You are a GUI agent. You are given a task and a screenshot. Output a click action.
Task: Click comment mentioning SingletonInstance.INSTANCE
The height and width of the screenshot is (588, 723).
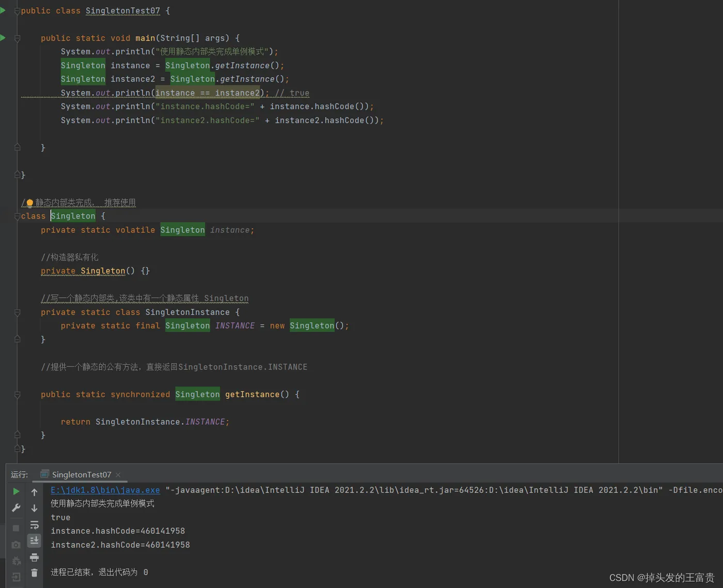174,367
